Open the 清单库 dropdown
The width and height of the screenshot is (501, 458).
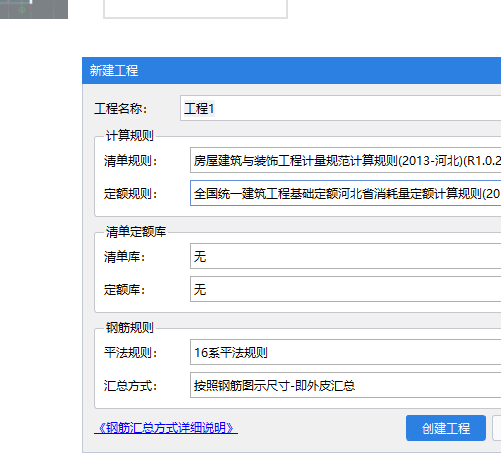pyautogui.click(x=345, y=256)
